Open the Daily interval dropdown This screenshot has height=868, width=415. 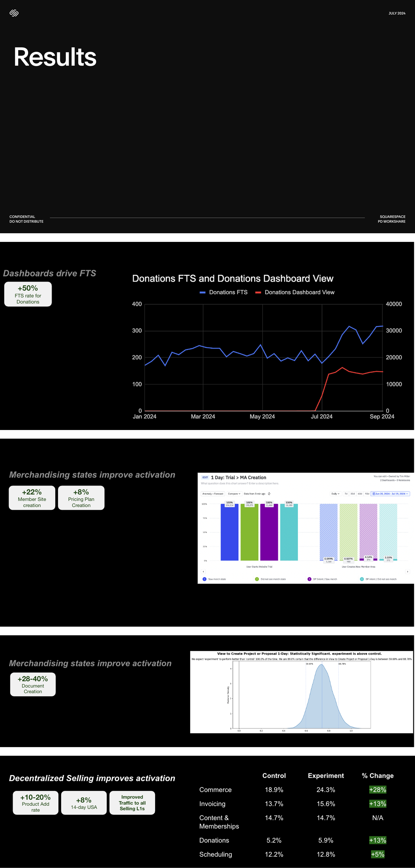pos(335,494)
